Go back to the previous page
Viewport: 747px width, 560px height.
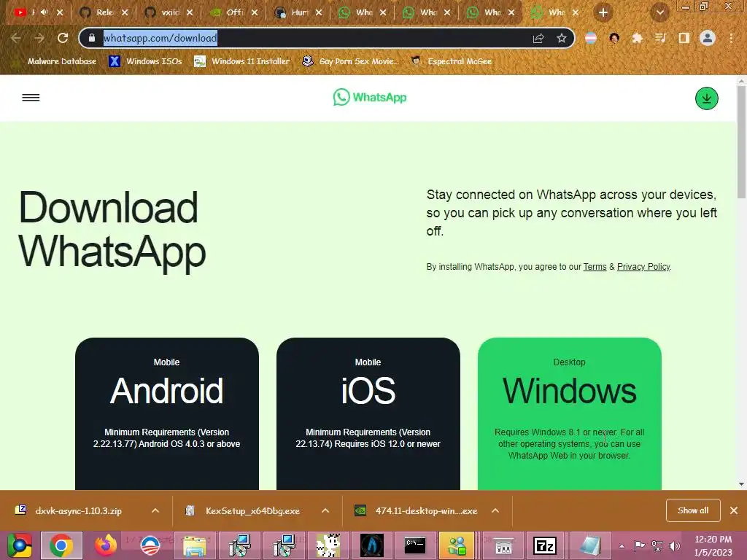(16, 38)
